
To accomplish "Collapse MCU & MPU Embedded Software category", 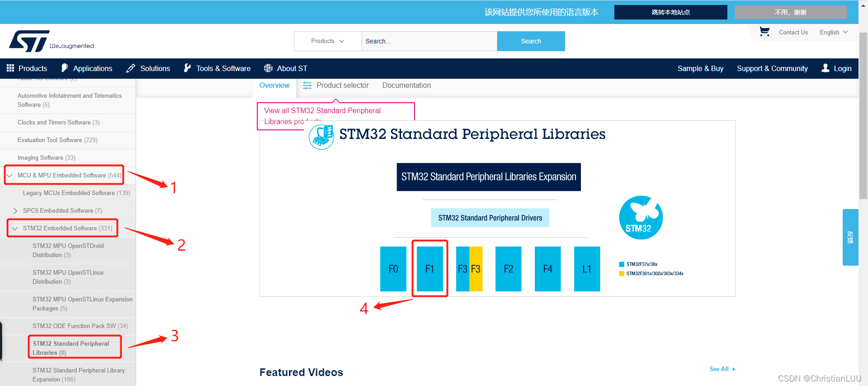I will coord(9,176).
